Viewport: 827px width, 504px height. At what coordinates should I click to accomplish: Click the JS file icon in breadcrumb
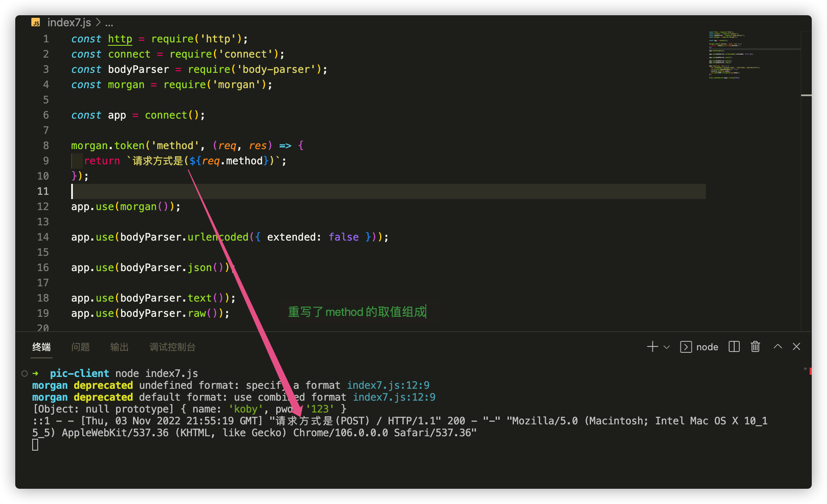pyautogui.click(x=36, y=22)
